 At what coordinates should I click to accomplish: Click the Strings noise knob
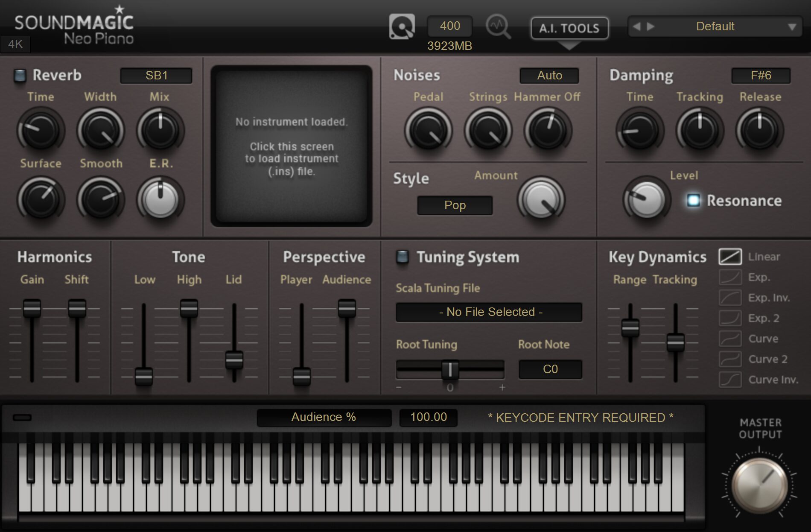point(488,130)
